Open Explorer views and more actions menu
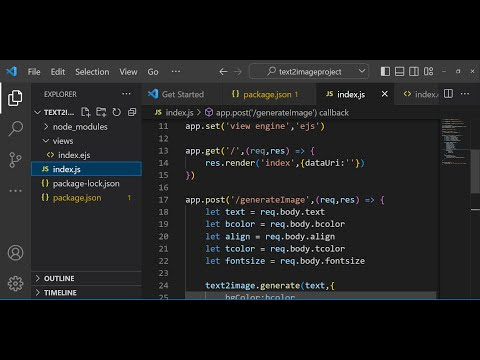480x360 pixels. coord(126,94)
